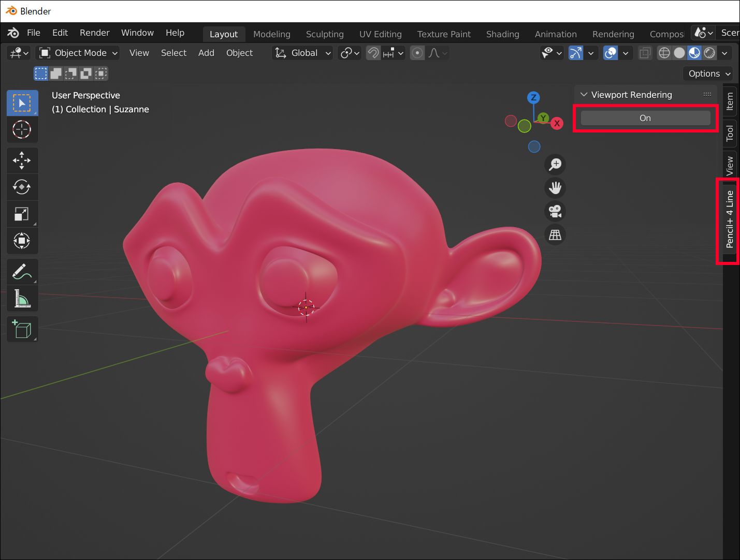Toggle show gizmo button
Screen dimensions: 740x560
[576, 53]
